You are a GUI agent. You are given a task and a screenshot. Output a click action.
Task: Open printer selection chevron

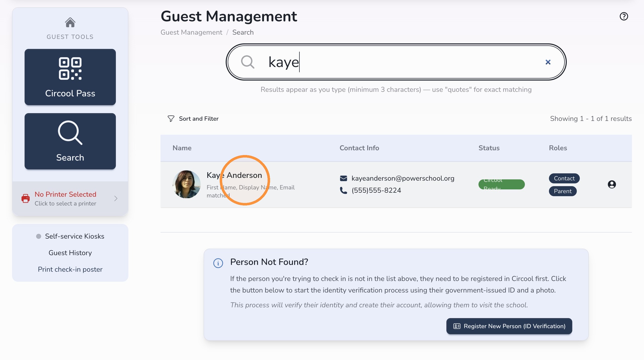pyautogui.click(x=116, y=198)
